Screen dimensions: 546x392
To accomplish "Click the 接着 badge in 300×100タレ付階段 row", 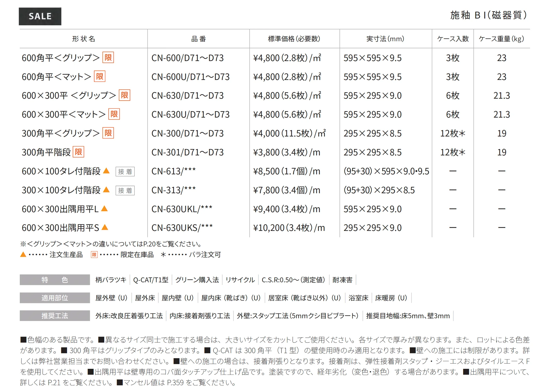I will pyautogui.click(x=125, y=191).
